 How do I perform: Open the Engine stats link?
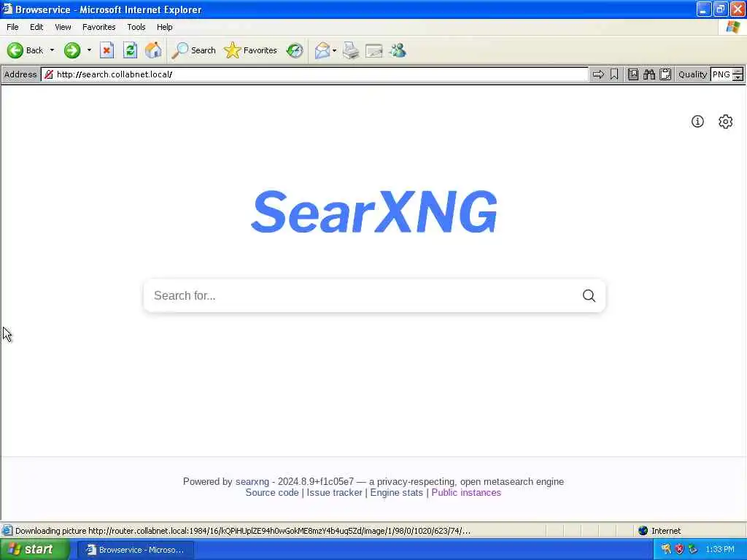point(396,492)
